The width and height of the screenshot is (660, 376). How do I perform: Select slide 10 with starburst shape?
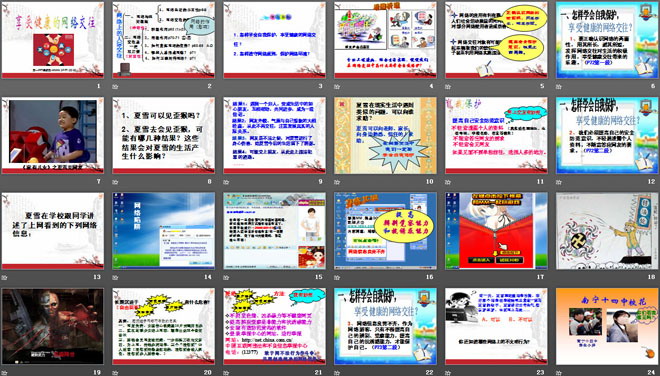tap(386, 136)
